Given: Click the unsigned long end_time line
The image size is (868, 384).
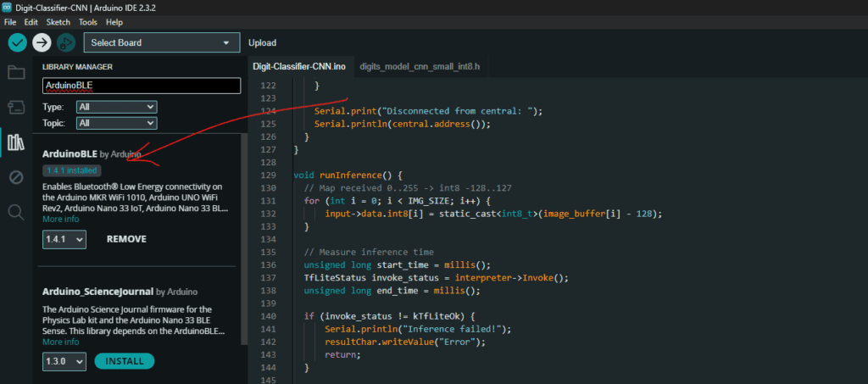Looking at the screenshot, I should [392, 291].
